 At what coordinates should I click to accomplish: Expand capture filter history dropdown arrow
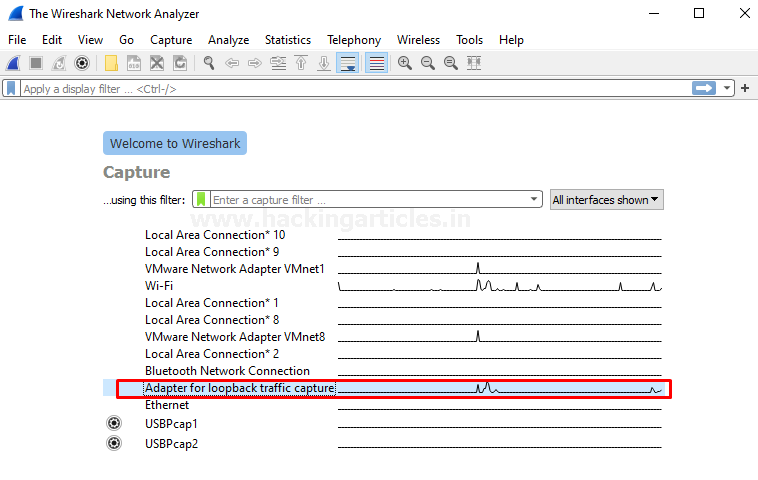534,199
